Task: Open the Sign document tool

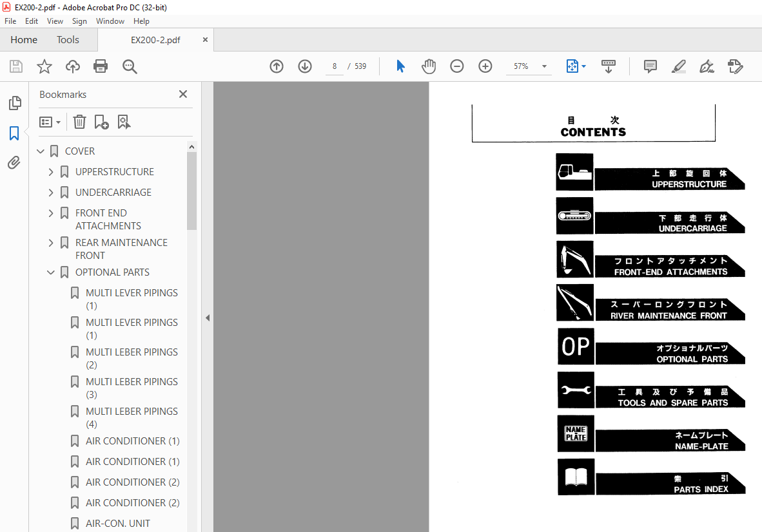Action: (x=707, y=66)
